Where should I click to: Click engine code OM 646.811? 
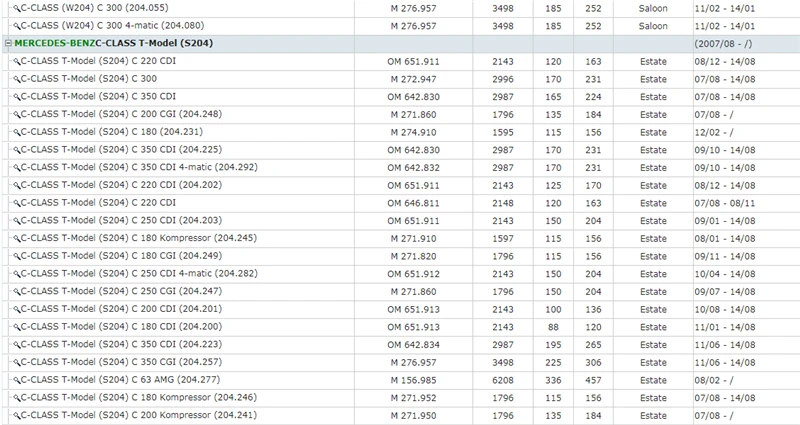413,203
